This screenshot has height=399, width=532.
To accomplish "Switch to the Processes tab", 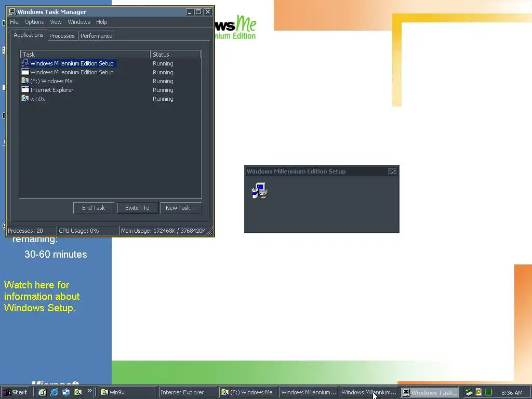I will [62, 36].
